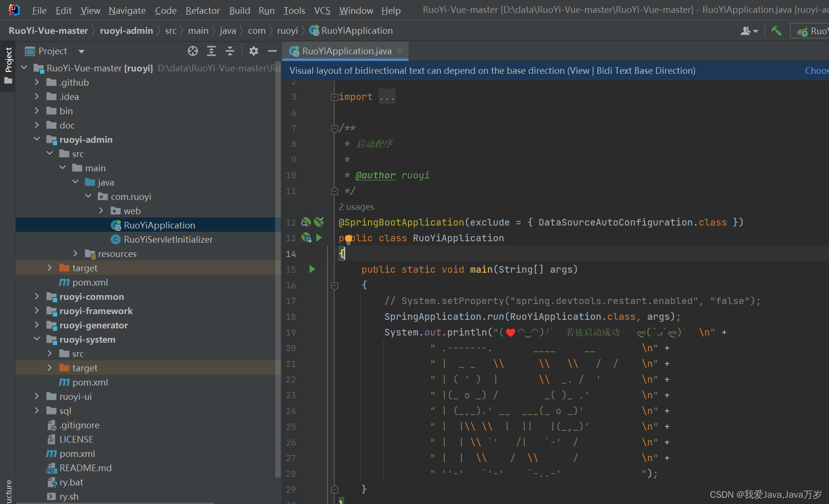The image size is (829, 504).
Task: Toggle the Project tool window sidebar button
Action: point(8,65)
